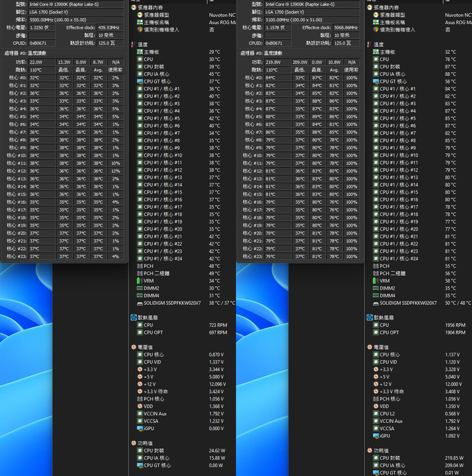Click CPU 核心 voltage value 1.137 V

pyautogui.click(x=452, y=354)
